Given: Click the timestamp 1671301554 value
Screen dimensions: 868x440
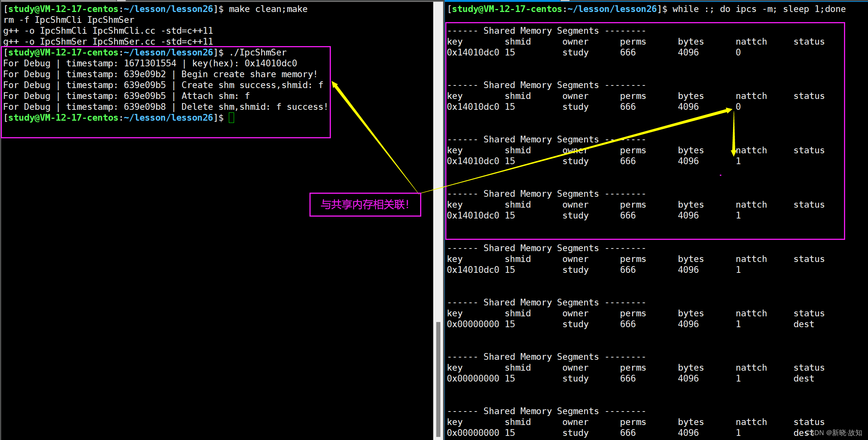Looking at the screenshot, I should [150, 63].
